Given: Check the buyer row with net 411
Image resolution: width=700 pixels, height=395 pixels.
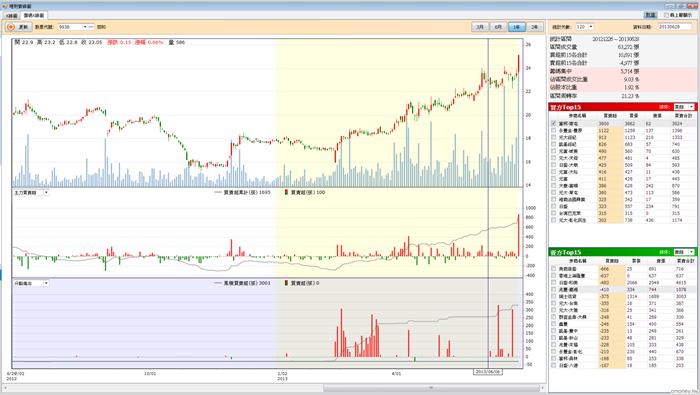Looking at the screenshot, I should (x=554, y=179).
